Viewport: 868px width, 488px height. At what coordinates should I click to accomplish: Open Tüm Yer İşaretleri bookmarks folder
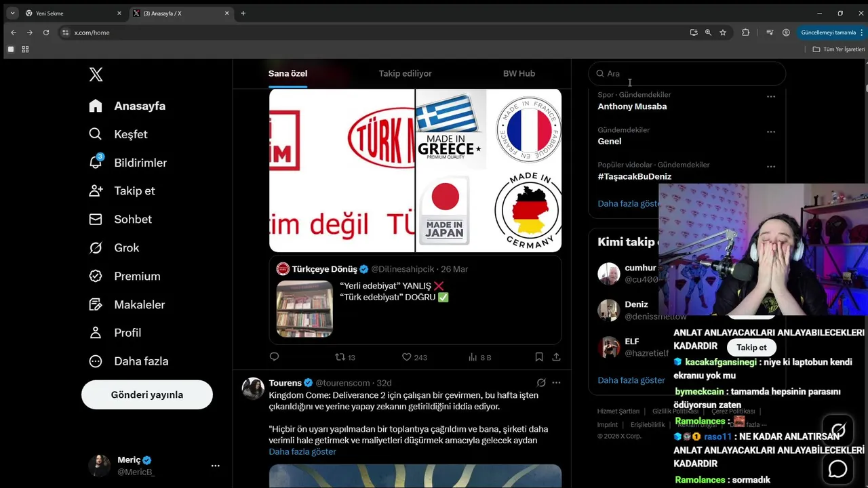pyautogui.click(x=839, y=49)
